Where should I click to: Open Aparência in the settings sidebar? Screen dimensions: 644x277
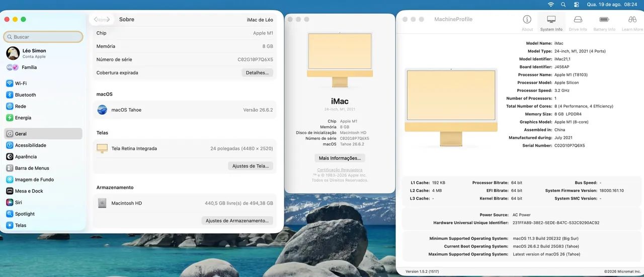[43, 156]
